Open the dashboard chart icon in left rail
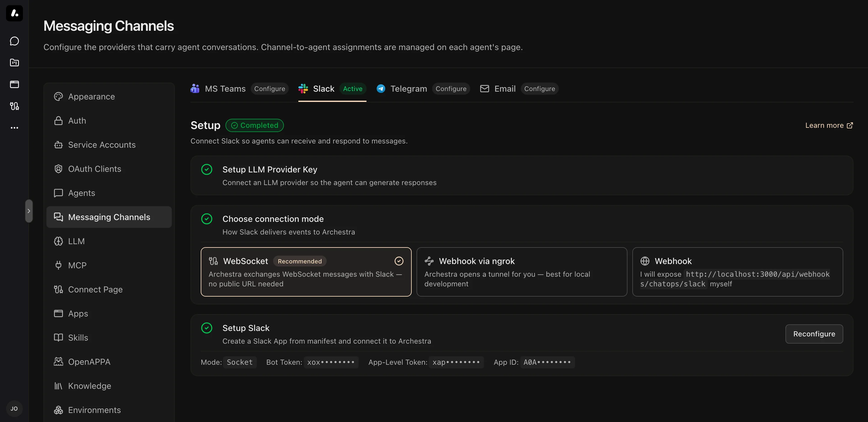The height and width of the screenshot is (422, 868). (14, 63)
